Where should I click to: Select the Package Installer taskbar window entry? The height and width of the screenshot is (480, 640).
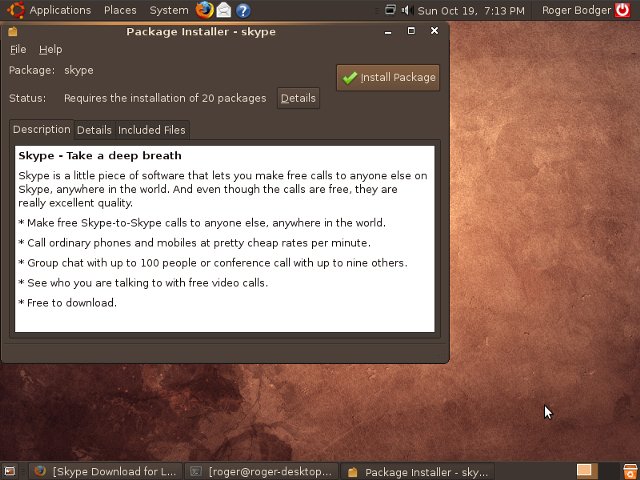point(417,472)
